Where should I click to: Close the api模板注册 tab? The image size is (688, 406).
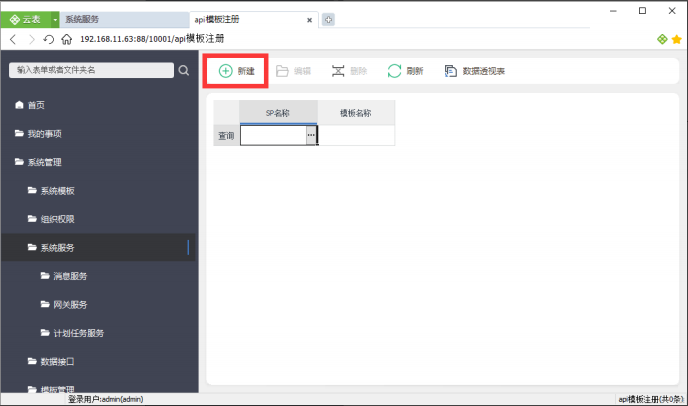click(309, 20)
